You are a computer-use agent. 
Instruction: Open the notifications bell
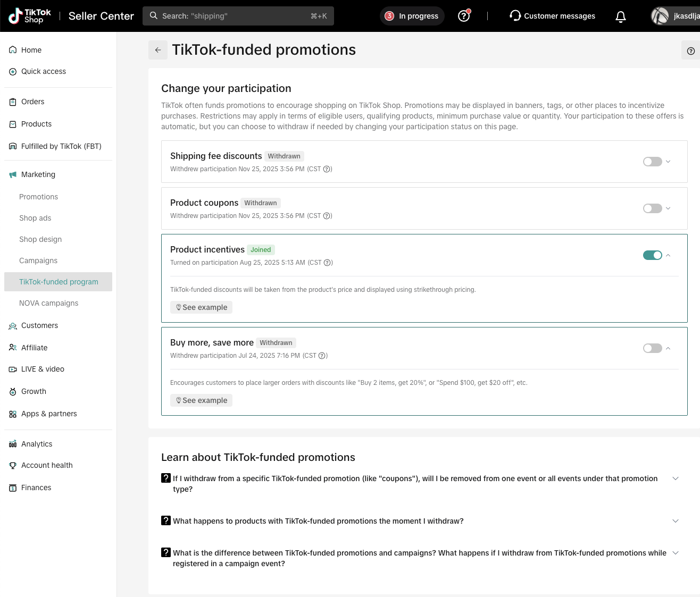click(620, 16)
